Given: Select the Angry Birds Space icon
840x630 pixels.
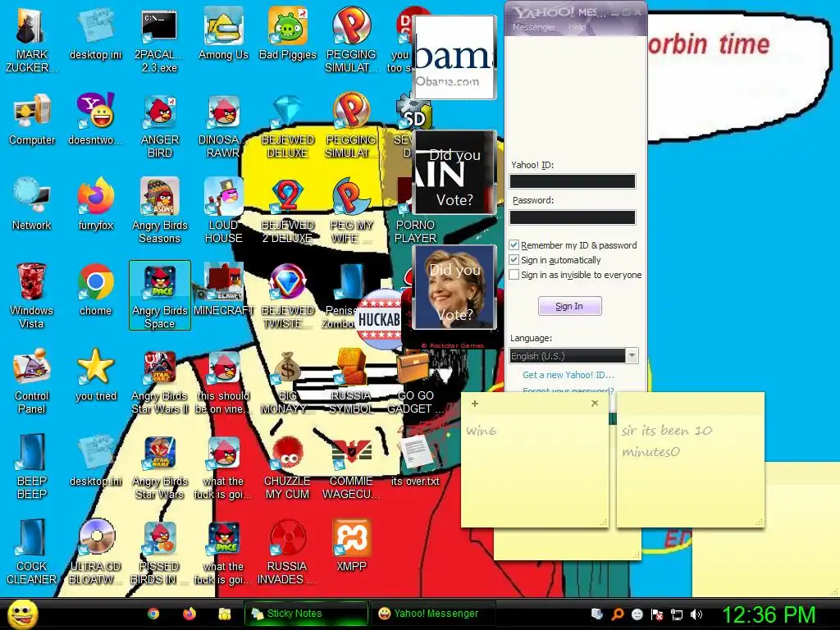Looking at the screenshot, I should pyautogui.click(x=160, y=295).
